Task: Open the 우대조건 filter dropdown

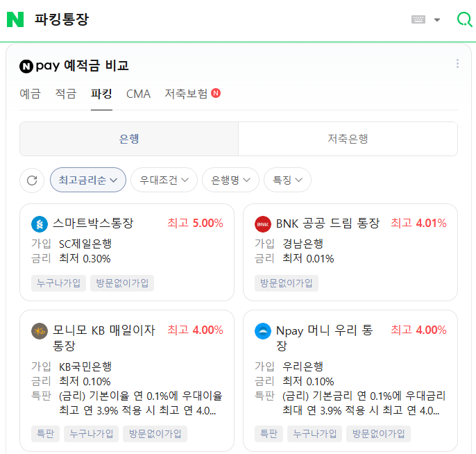Action: tap(164, 180)
